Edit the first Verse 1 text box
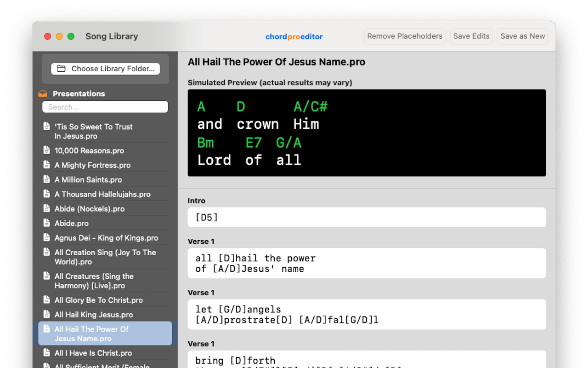Image resolution: width=588 pixels, height=368 pixels. pyautogui.click(x=366, y=263)
